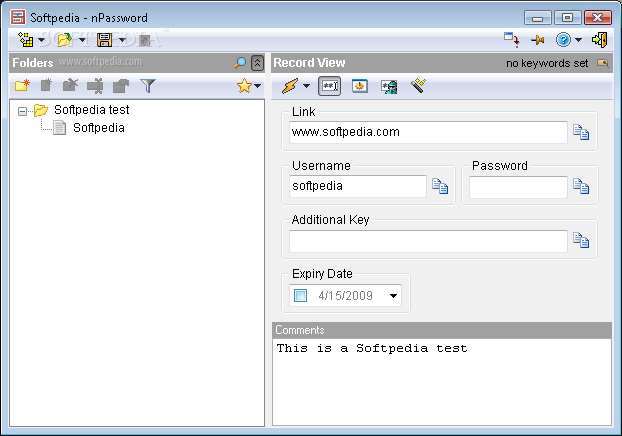Copy the Link value with copy icon
Screen dimensions: 622x436
(x=581, y=132)
